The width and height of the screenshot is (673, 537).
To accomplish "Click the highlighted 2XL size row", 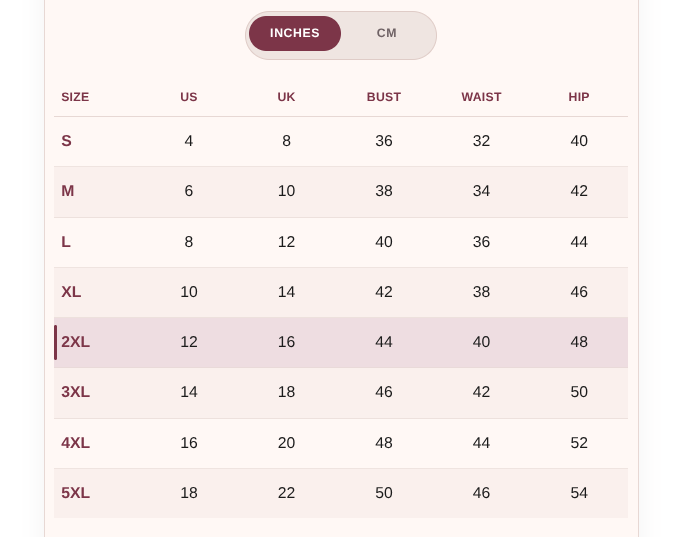I will point(341,343).
